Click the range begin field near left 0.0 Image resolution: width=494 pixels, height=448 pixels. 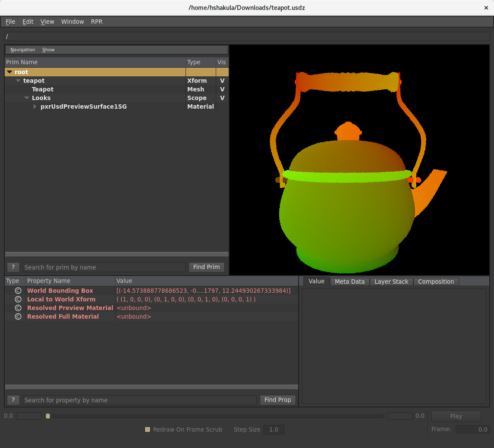click(x=28, y=416)
